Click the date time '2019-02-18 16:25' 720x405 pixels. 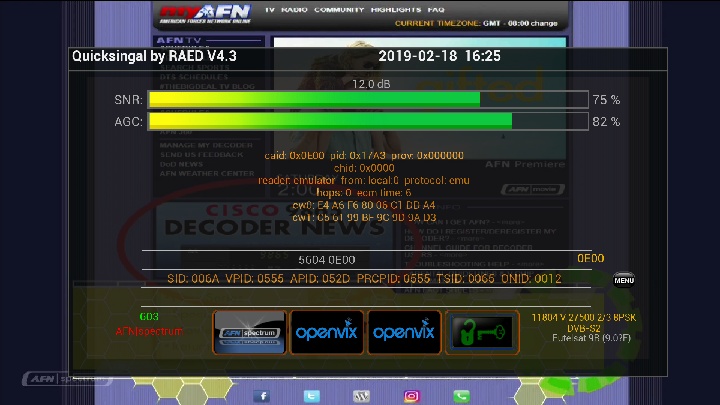click(x=439, y=56)
